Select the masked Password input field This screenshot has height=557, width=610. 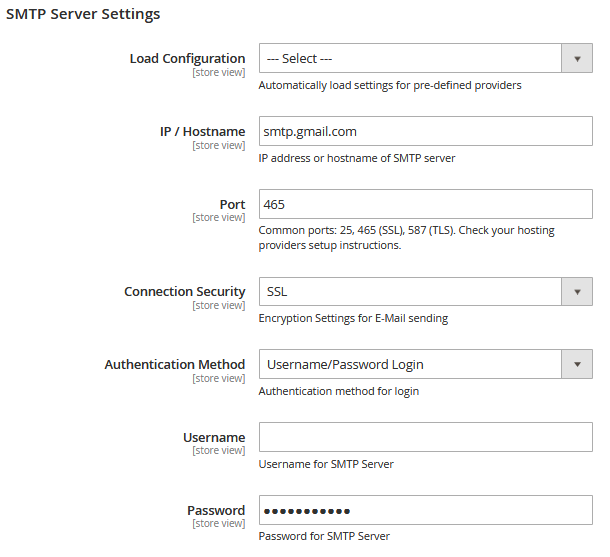425,510
